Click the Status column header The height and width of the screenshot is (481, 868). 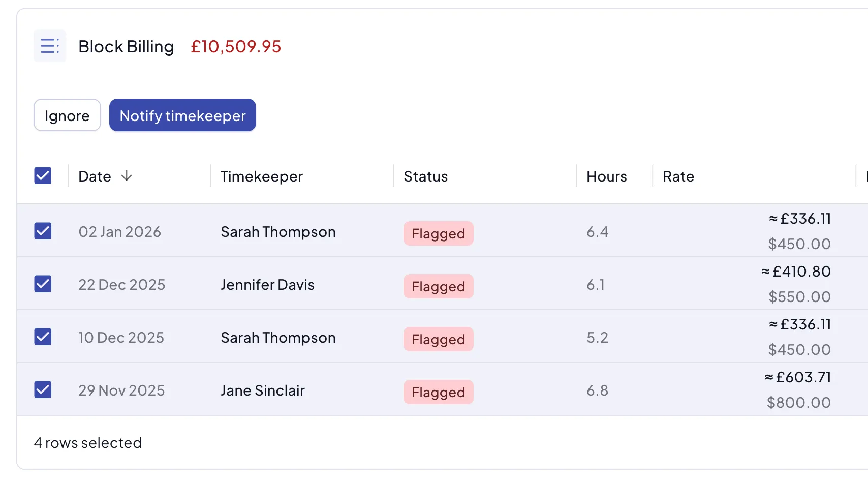(426, 176)
